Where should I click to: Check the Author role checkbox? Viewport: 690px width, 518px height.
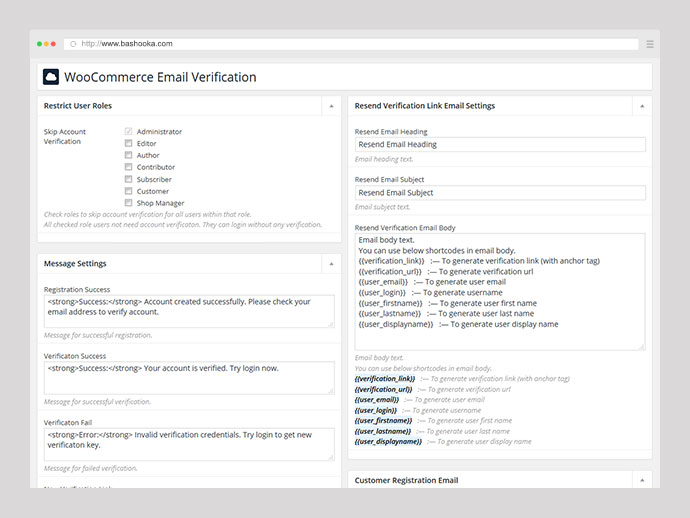coord(128,155)
